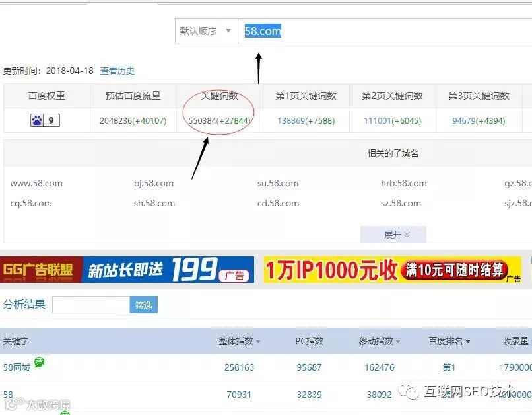Open subdomain sz.58.com

click(401, 204)
